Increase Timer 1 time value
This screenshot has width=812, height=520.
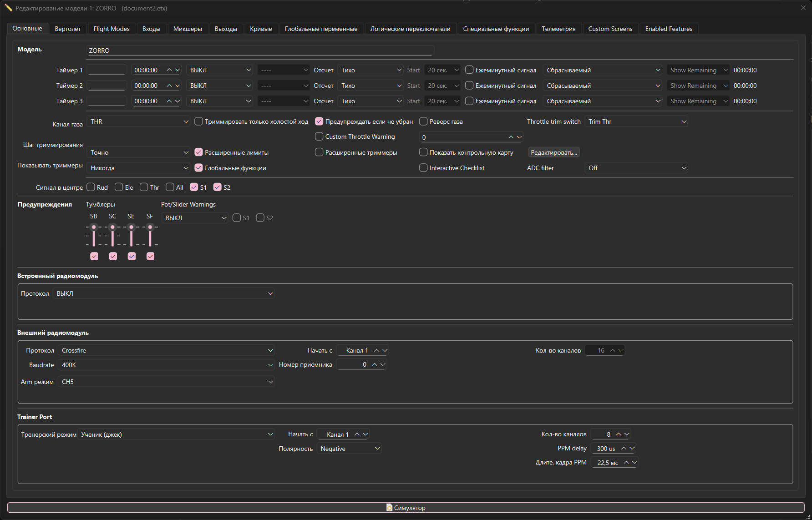coord(169,70)
